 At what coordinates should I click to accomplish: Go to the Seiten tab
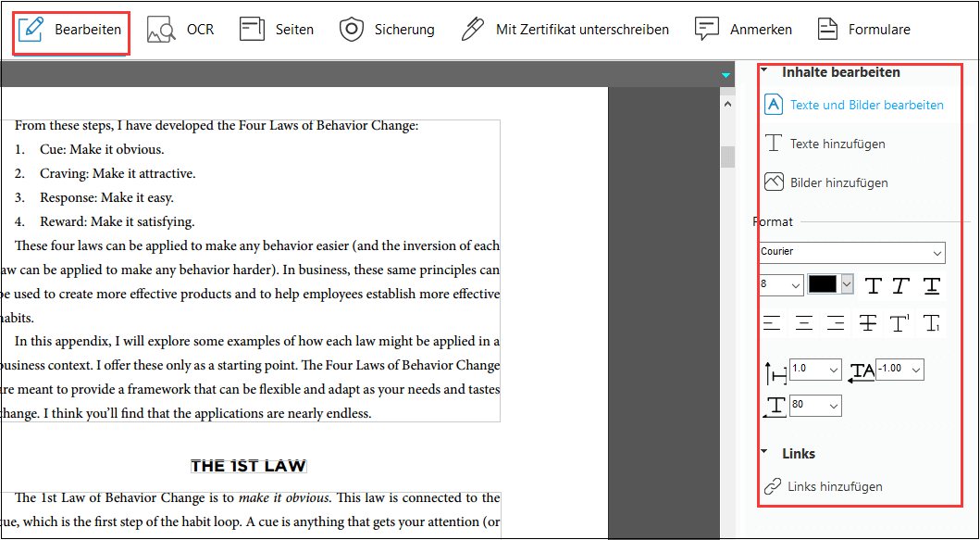[x=277, y=30]
